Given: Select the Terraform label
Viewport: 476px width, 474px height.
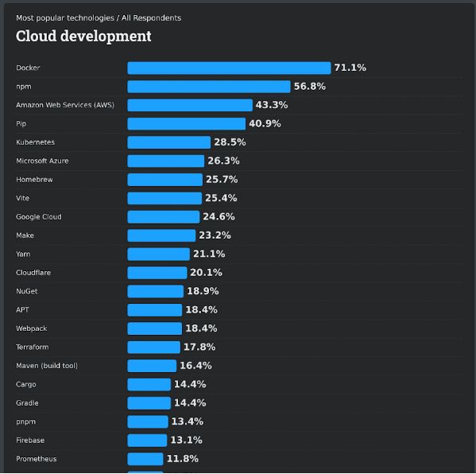Looking at the screenshot, I should pyautogui.click(x=32, y=347).
